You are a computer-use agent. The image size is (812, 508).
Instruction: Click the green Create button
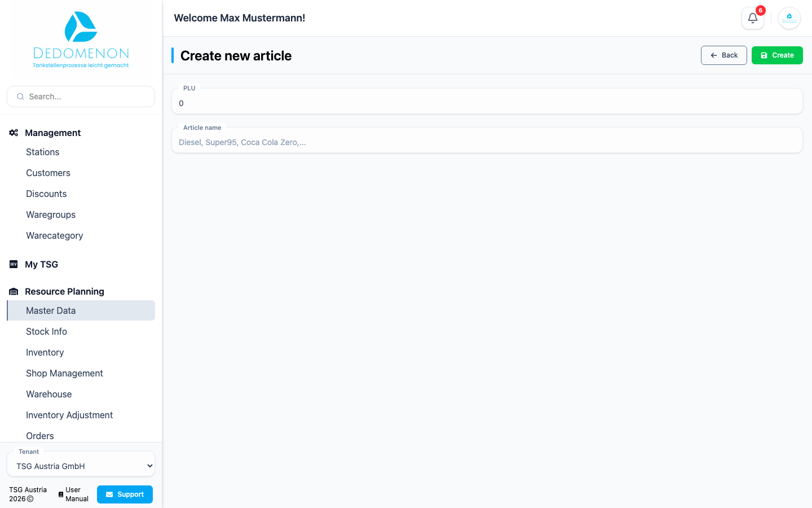[777, 55]
